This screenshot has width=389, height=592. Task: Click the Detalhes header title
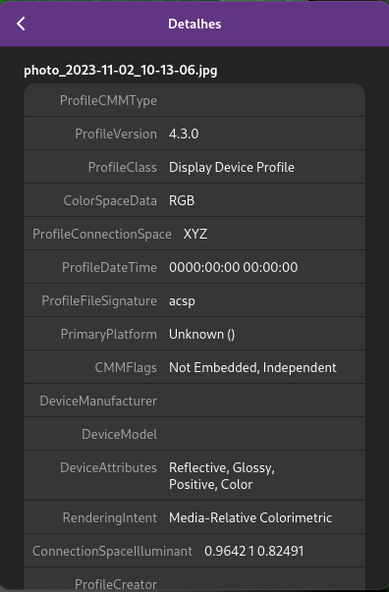194,24
